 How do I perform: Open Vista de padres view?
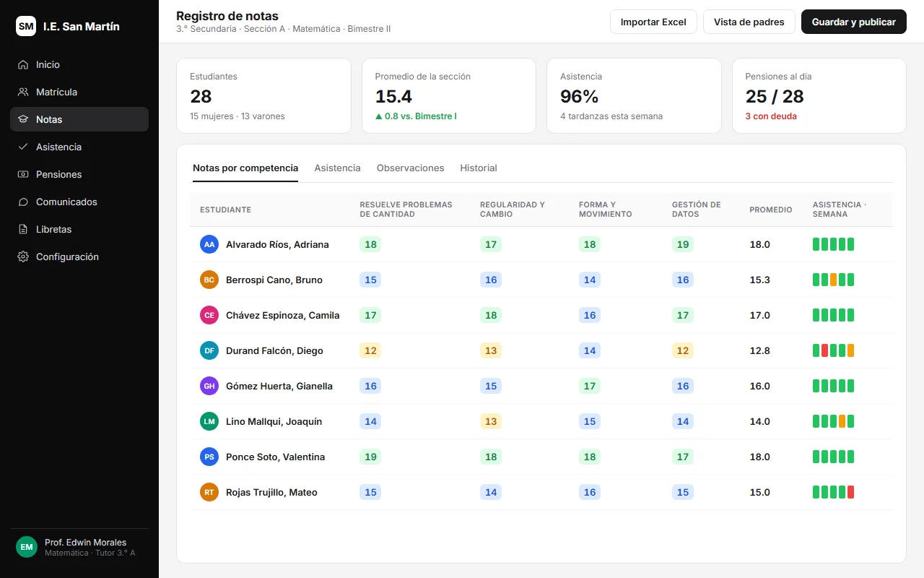tap(749, 22)
